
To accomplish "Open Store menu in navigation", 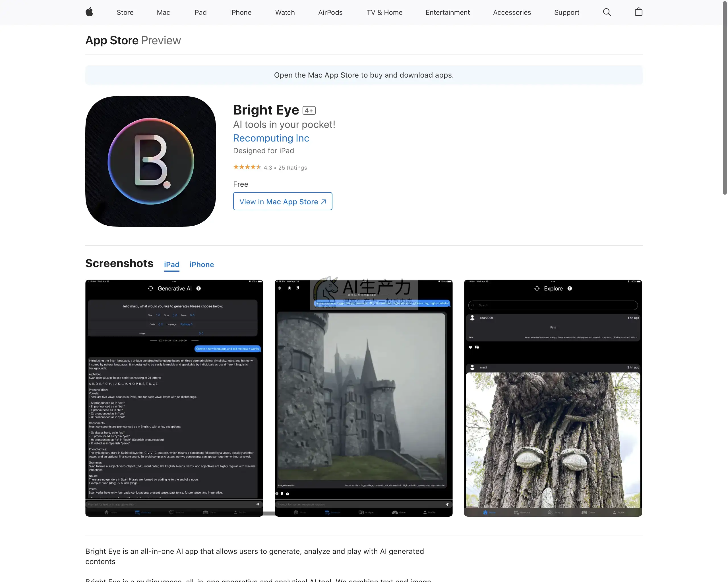I will click(x=125, y=13).
